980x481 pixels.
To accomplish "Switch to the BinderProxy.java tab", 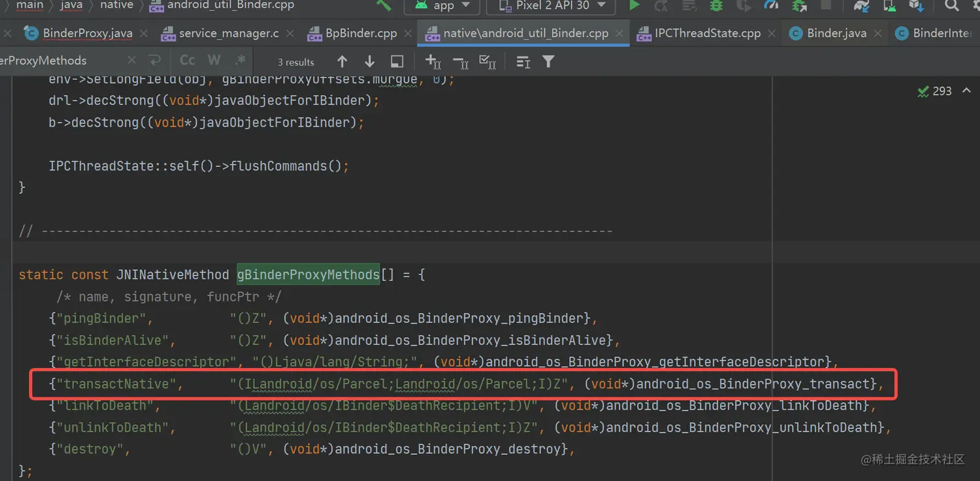I will point(87,33).
